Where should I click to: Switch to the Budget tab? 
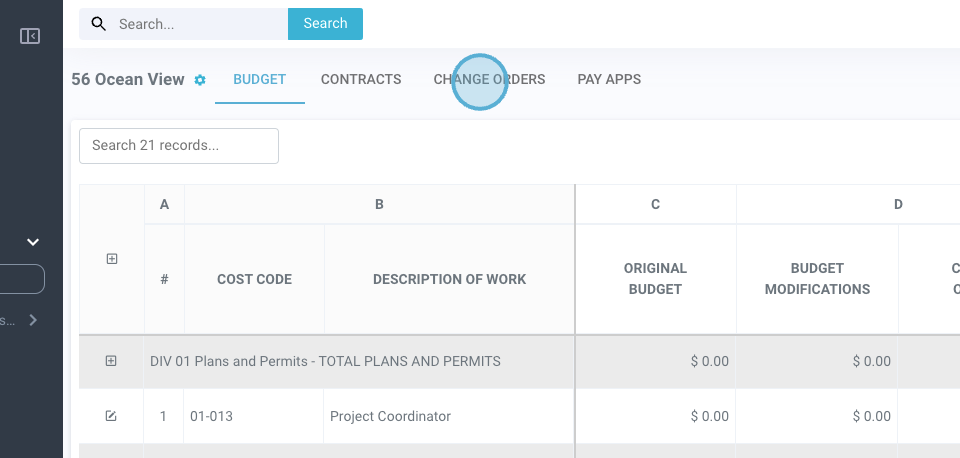tap(259, 80)
